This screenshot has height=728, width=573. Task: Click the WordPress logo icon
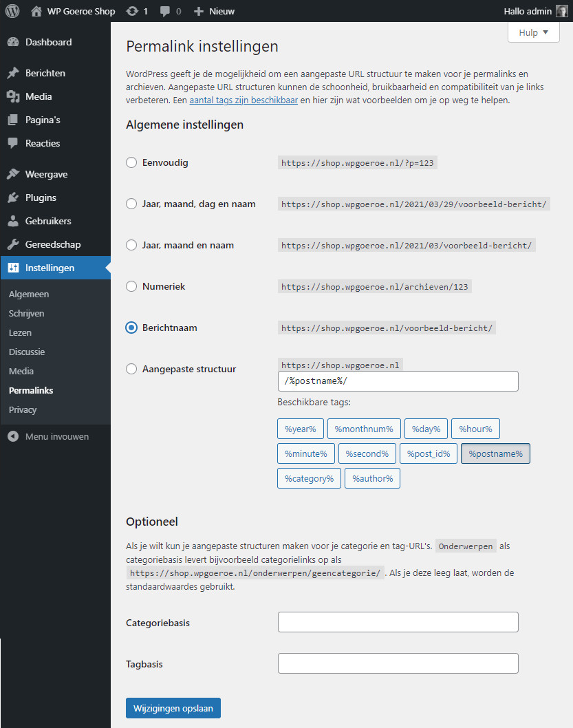[12, 11]
